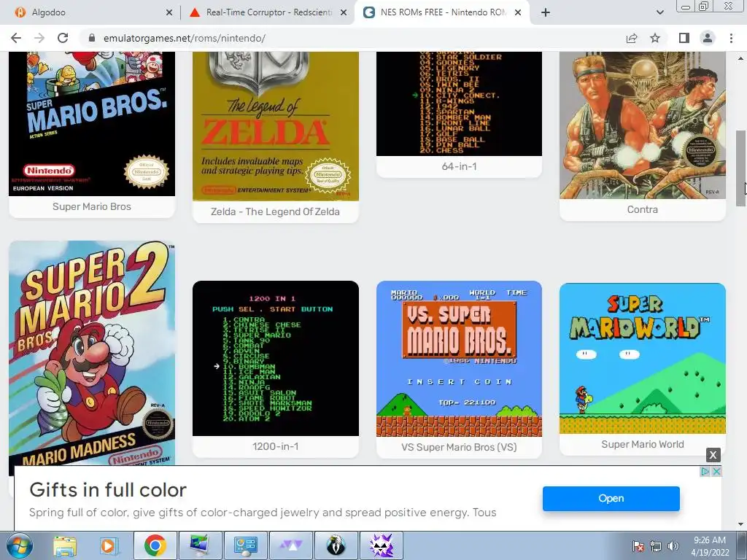Open the 64-in-1 title link
Screen dimensions: 747x560
pos(460,167)
